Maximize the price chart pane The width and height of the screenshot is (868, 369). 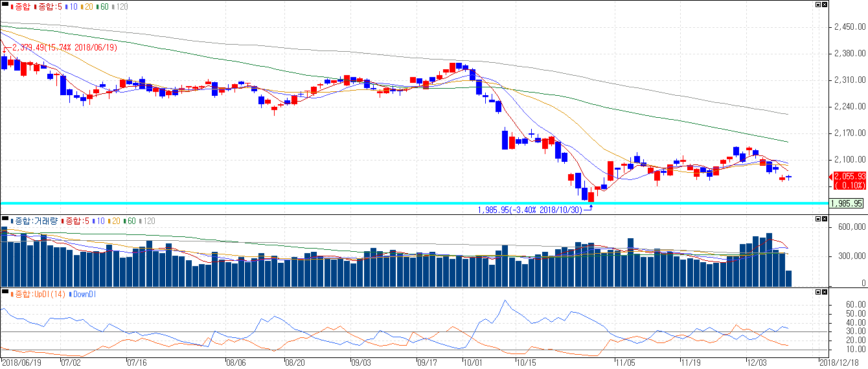pyautogui.click(x=818, y=5)
